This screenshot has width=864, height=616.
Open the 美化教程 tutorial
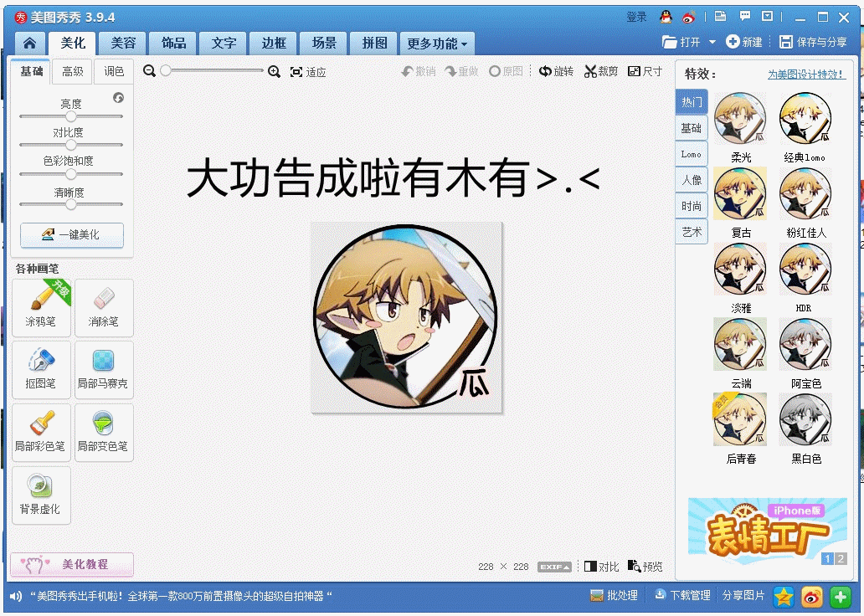[x=72, y=565]
